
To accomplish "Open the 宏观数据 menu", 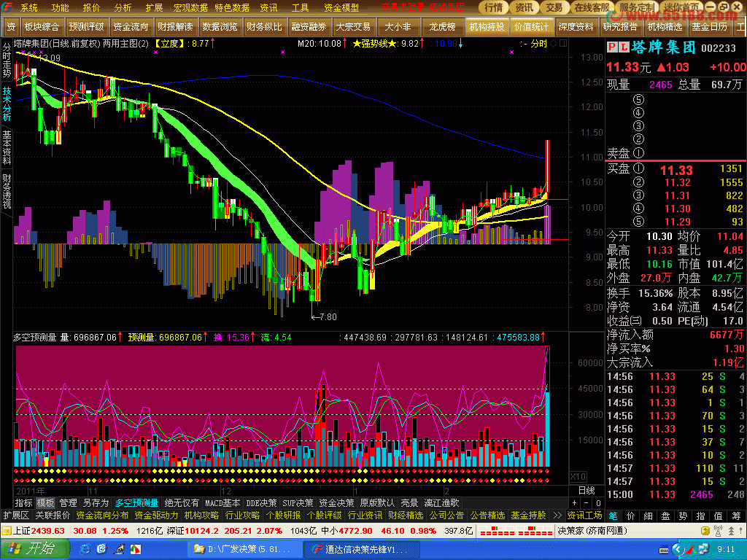I will [190, 7].
